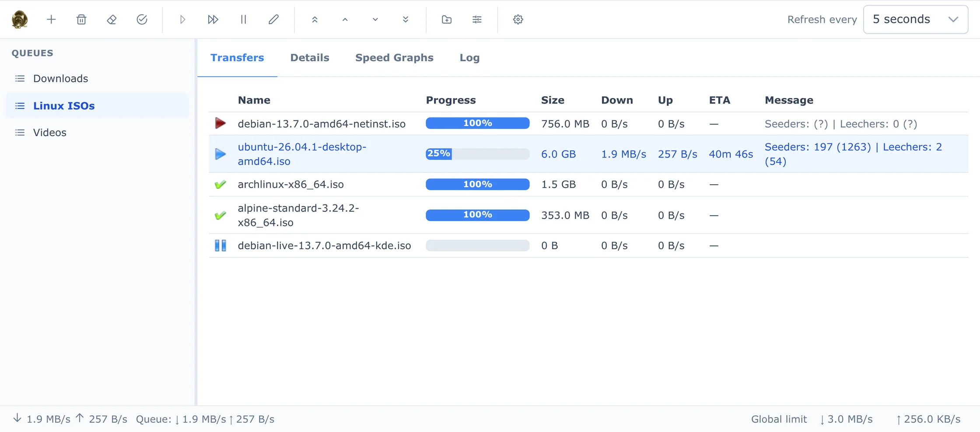Add a new transfer with plus icon
980x432 pixels.
51,19
